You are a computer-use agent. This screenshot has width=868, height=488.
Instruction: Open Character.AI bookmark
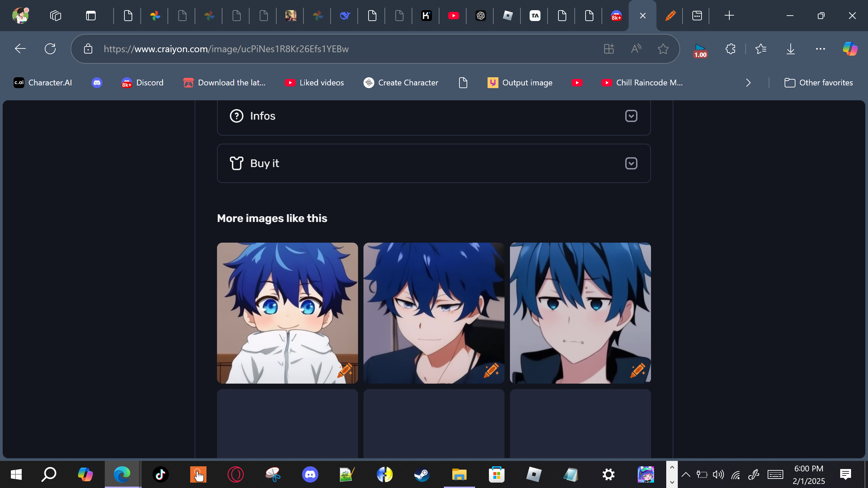[43, 83]
